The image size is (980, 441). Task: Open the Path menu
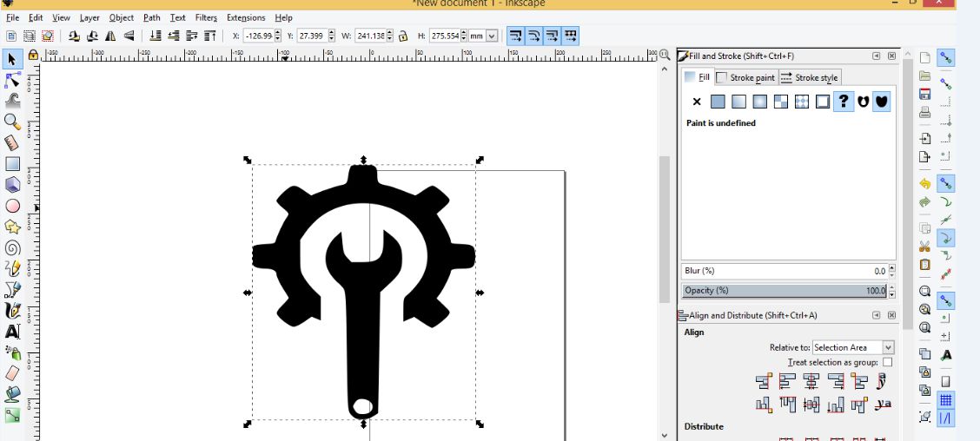(x=152, y=17)
